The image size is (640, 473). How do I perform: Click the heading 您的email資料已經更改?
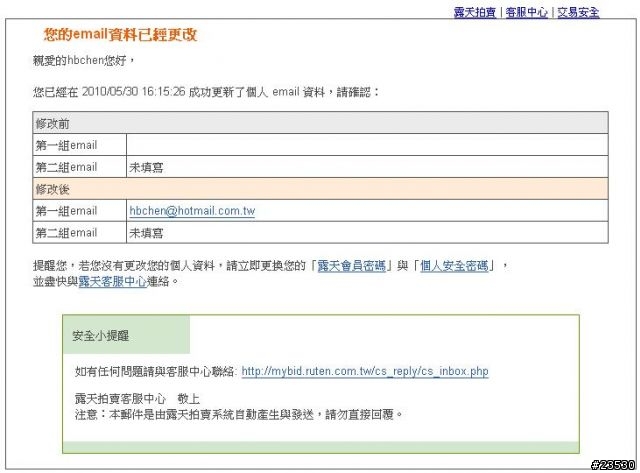tap(120, 34)
